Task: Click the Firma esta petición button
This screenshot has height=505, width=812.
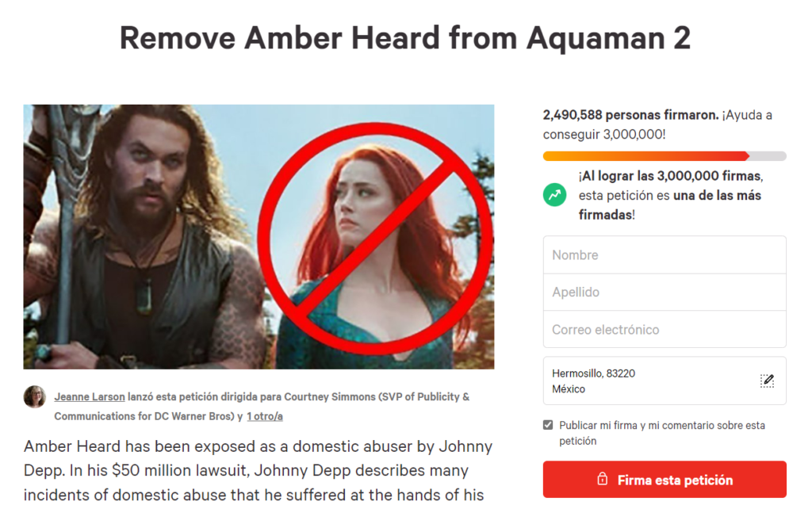Action: pos(665,480)
